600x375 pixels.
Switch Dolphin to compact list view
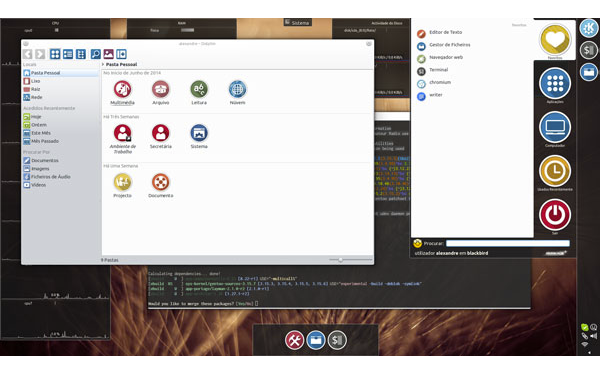tap(68, 54)
